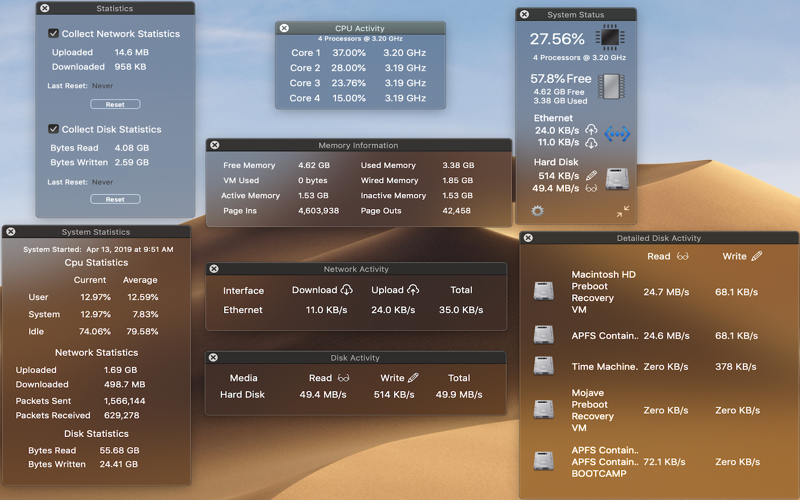Viewport: 800px width, 500px height.
Task: Click the CPU Activity window title bar
Action: (360, 28)
